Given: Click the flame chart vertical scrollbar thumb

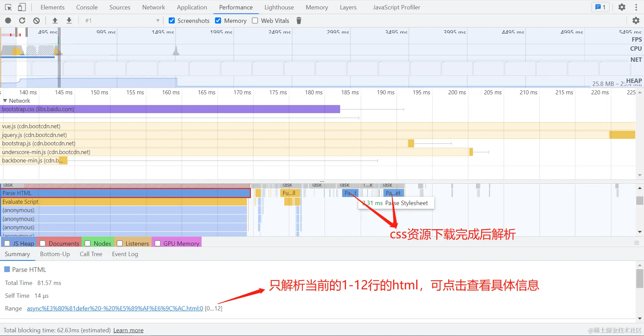Looking at the screenshot, I should [x=640, y=201].
